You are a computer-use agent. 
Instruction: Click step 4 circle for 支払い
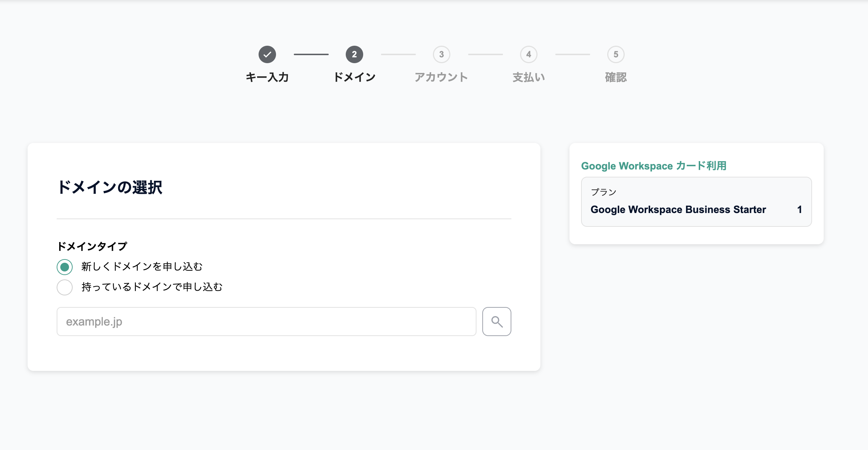[529, 54]
